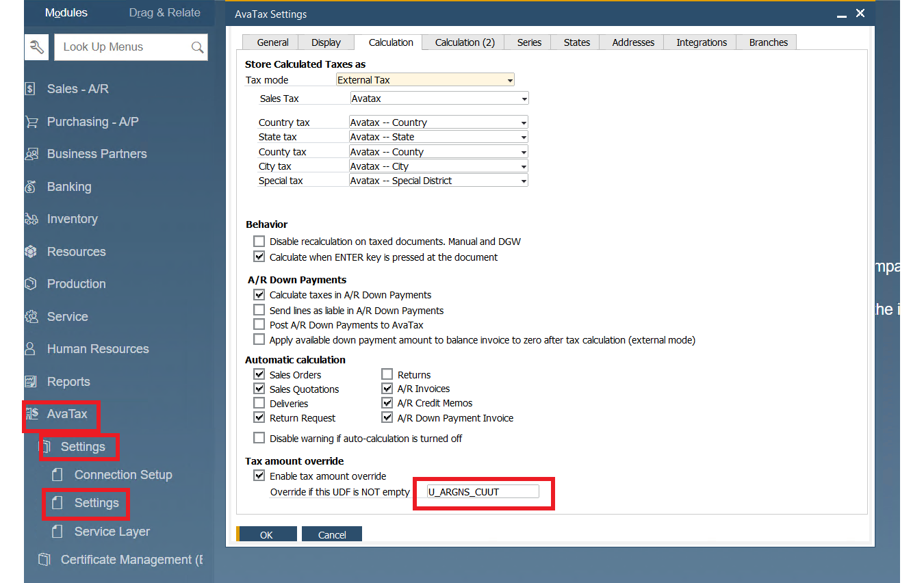
Task: Click the Human Resources person icon
Action: [x=30, y=349]
